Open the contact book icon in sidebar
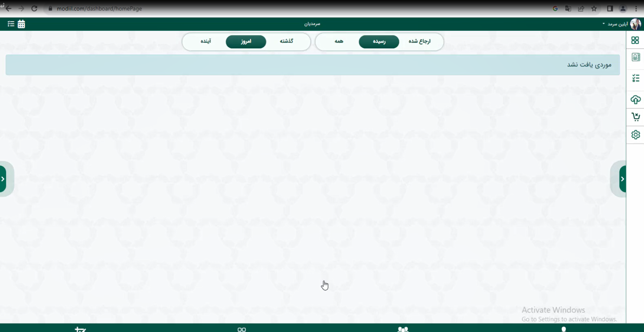The image size is (644, 332). tap(635, 57)
